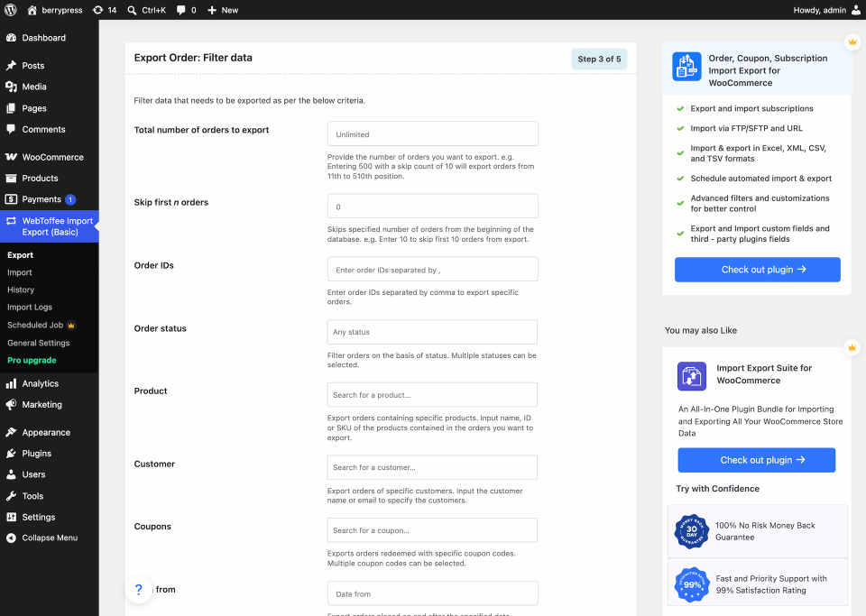The image size is (866, 616).
Task: Click 'Check out plugin' under Order Coupon Subscription
Action: coord(757,270)
